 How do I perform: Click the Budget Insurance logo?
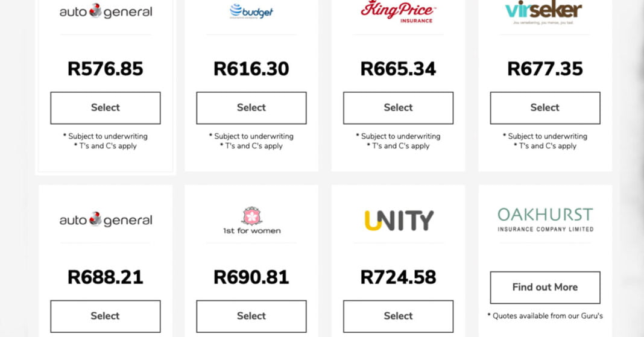(251, 11)
